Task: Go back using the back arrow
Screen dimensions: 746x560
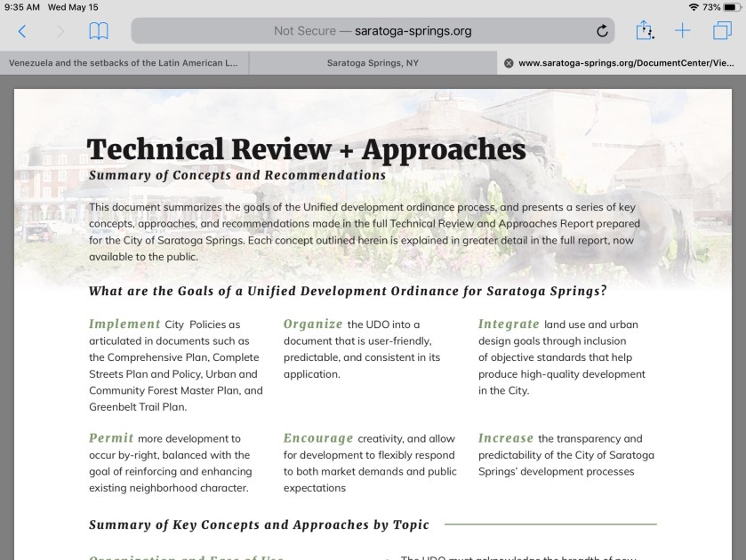Action: pyautogui.click(x=22, y=31)
